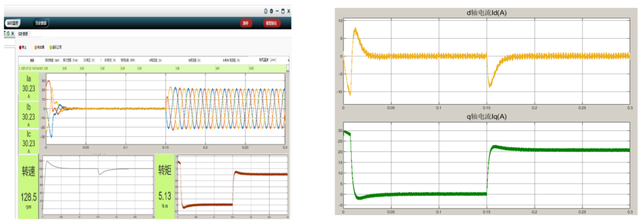Click the 转速 128.5 rpm panel

(29, 186)
